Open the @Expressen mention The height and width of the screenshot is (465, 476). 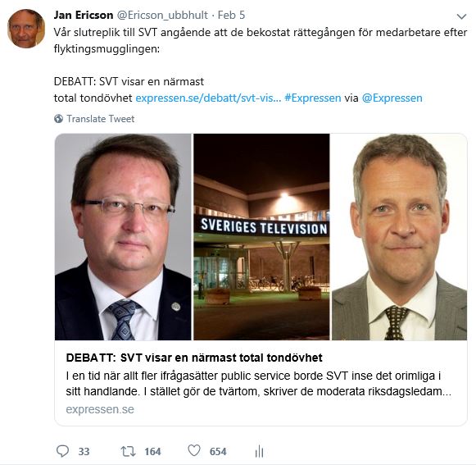(392, 98)
